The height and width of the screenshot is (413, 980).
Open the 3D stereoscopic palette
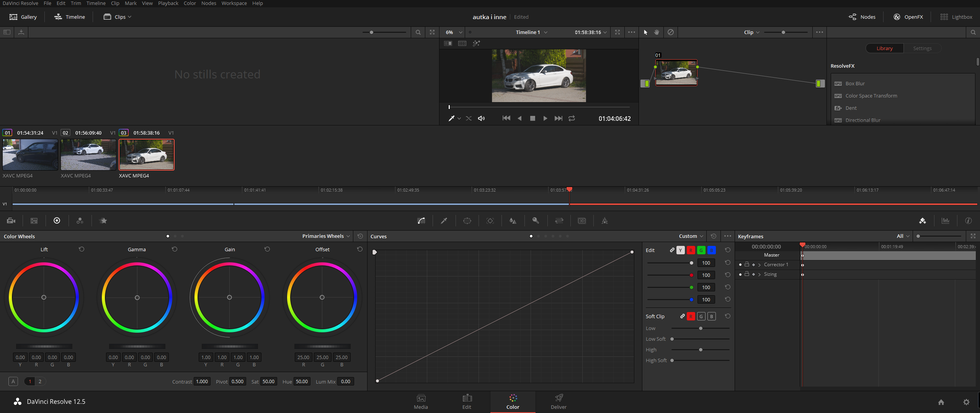tap(582, 221)
